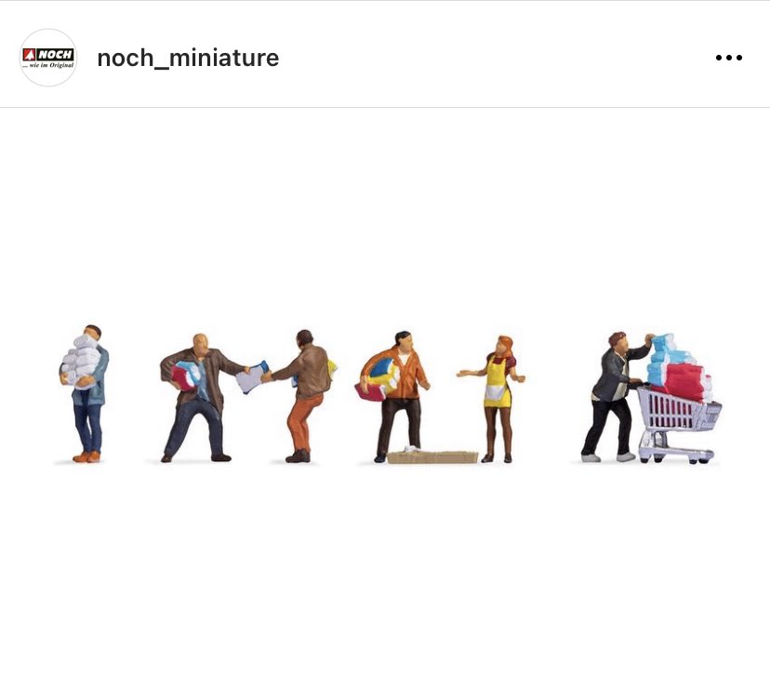770x700 pixels.
Task: Open the three-dot more options menu
Action: pos(729,58)
